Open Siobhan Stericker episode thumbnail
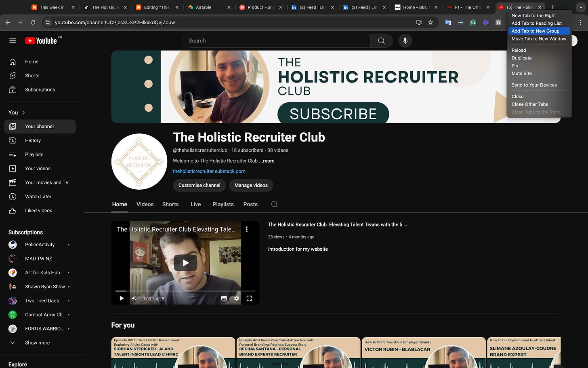This screenshot has height=368, width=588. coord(173,353)
